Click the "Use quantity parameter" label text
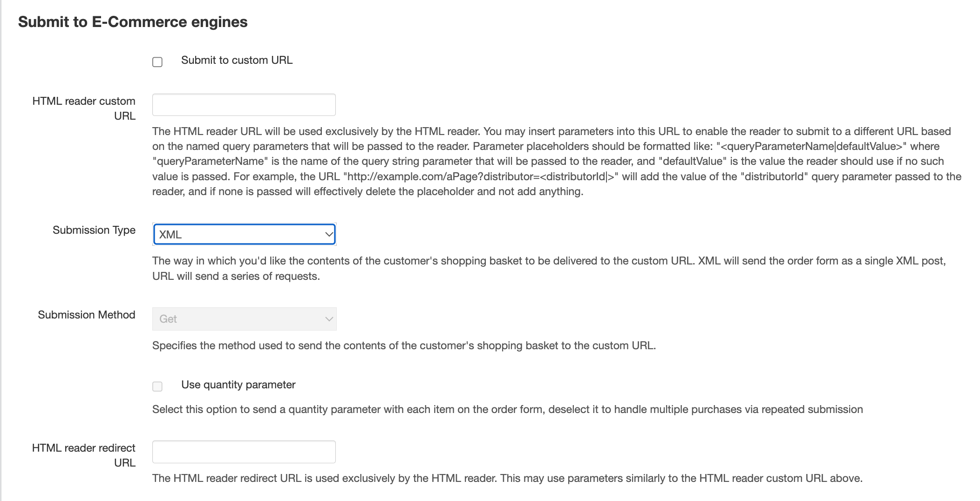The height and width of the screenshot is (501, 980). [238, 385]
